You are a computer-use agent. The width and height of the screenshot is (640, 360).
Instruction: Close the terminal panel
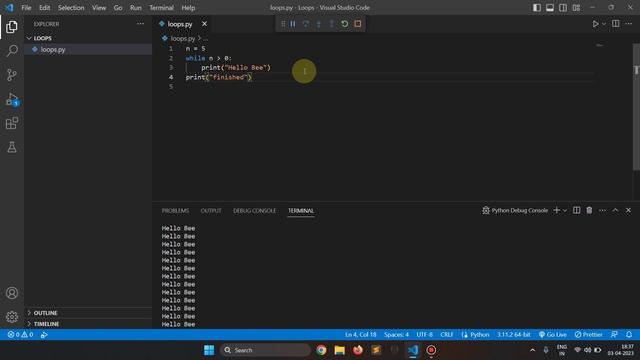[629, 210]
